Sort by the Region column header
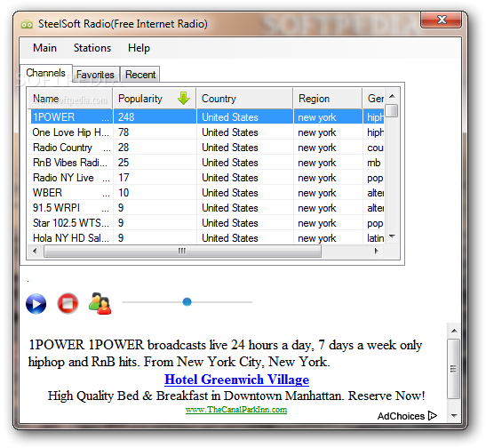 pyautogui.click(x=328, y=99)
